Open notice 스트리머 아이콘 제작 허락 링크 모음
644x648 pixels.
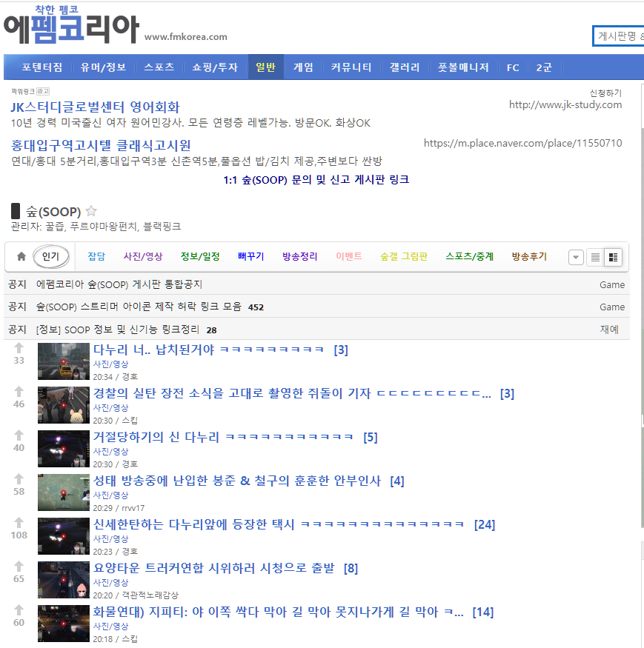click(x=139, y=307)
